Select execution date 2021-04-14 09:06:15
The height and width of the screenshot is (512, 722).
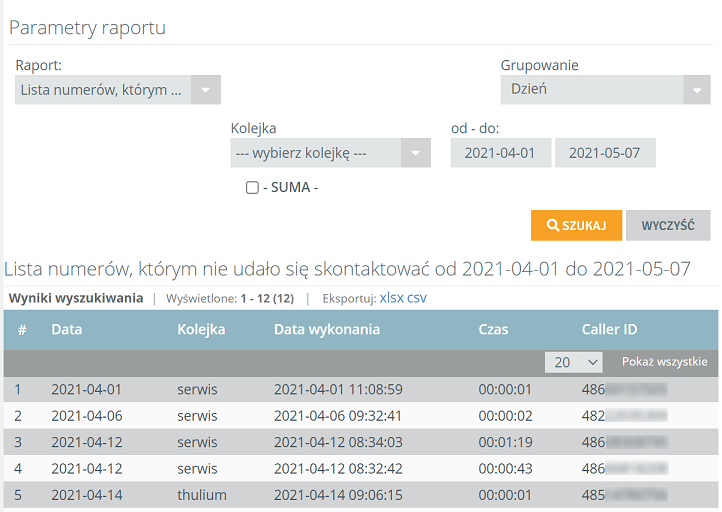(338, 495)
